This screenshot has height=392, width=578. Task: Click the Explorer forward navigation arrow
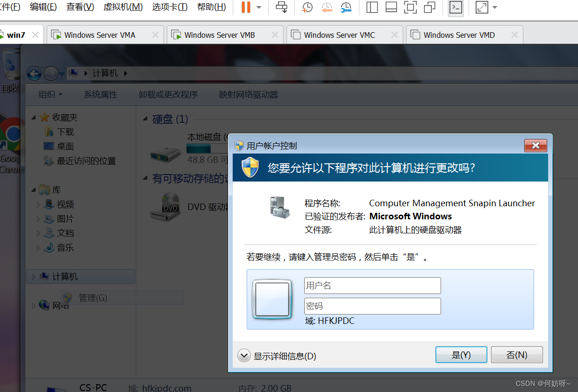[50, 73]
